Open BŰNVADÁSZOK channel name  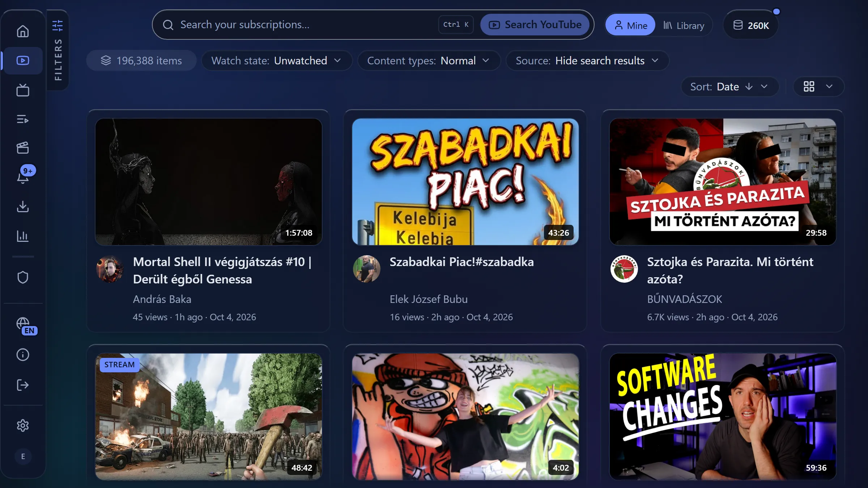click(x=684, y=299)
